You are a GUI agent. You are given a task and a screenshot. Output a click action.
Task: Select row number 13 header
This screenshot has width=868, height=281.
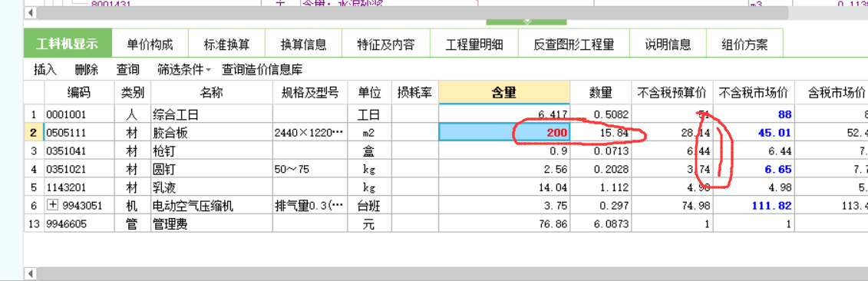tap(34, 224)
